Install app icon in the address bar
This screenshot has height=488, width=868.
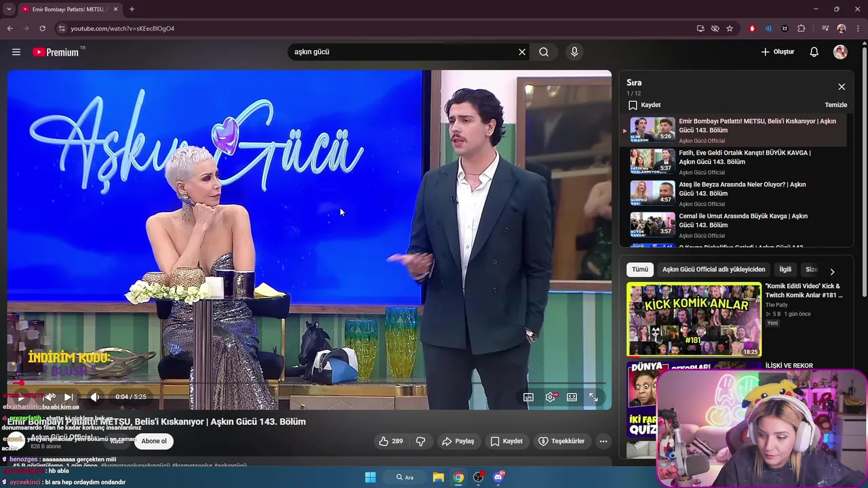pyautogui.click(x=701, y=28)
